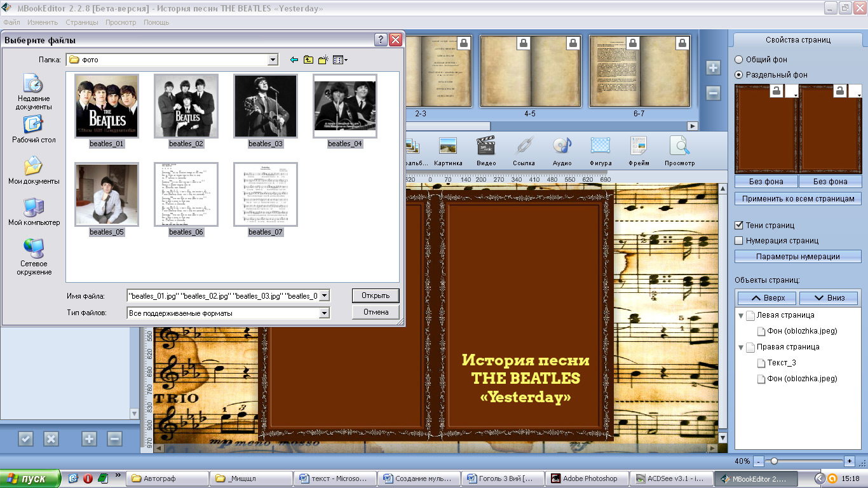This screenshot has height=488, width=868.
Task: Go back using the dialog's green arrow
Action: click(x=294, y=60)
